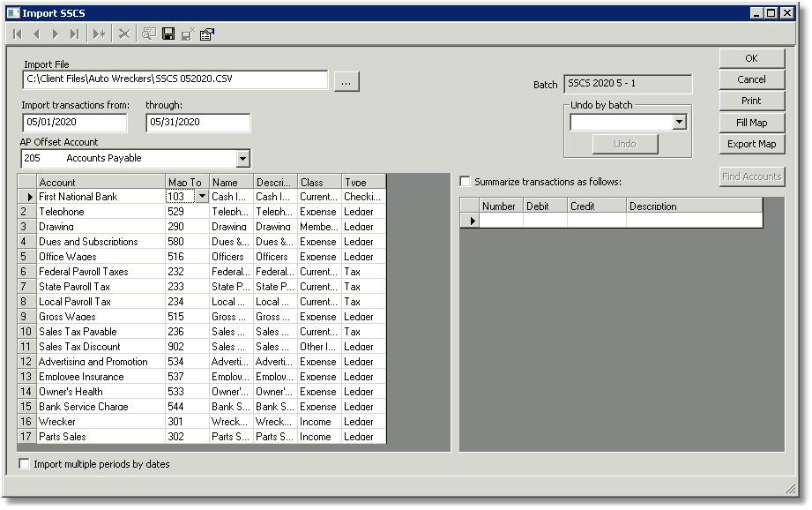The image size is (812, 510).
Task: Open Map To dropdown for First National Bank
Action: (202, 197)
